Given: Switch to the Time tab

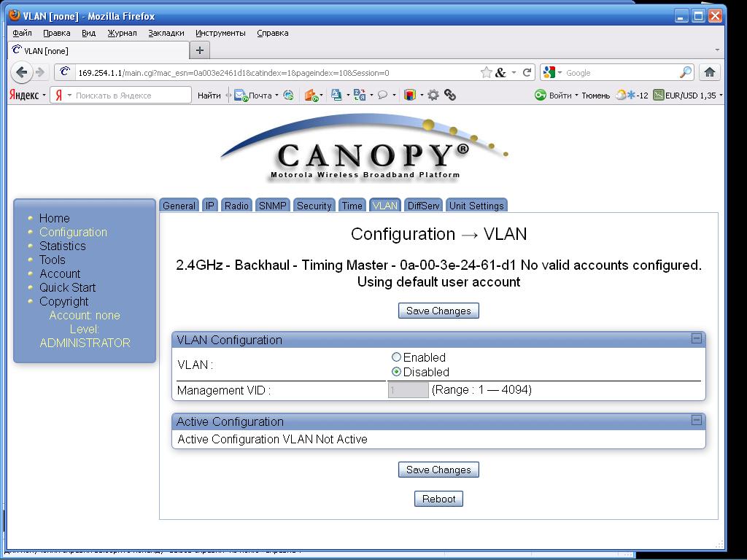Looking at the screenshot, I should [x=352, y=205].
